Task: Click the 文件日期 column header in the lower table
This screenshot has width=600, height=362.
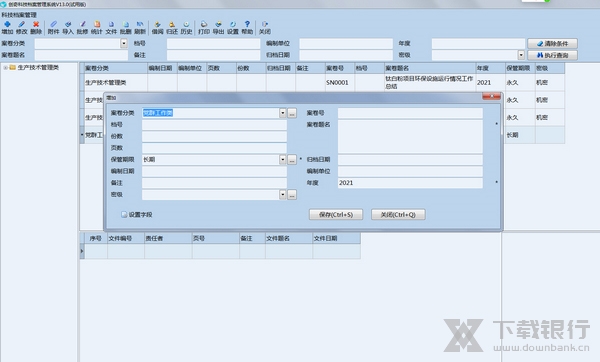Action: click(x=336, y=238)
